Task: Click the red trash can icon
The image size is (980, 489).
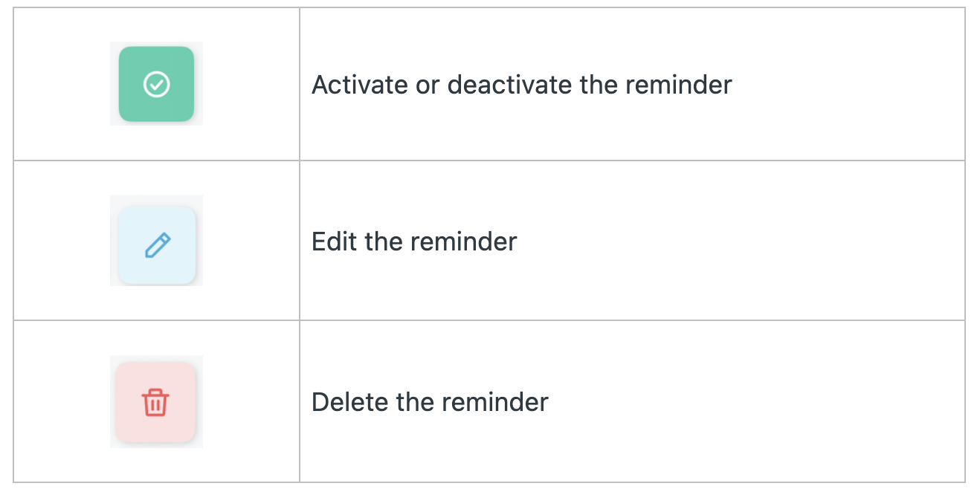Action: [155, 403]
